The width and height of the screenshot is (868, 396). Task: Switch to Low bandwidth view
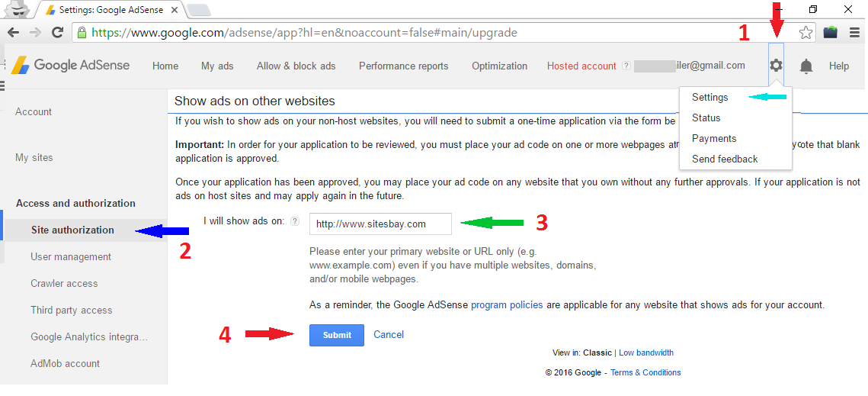tap(646, 353)
